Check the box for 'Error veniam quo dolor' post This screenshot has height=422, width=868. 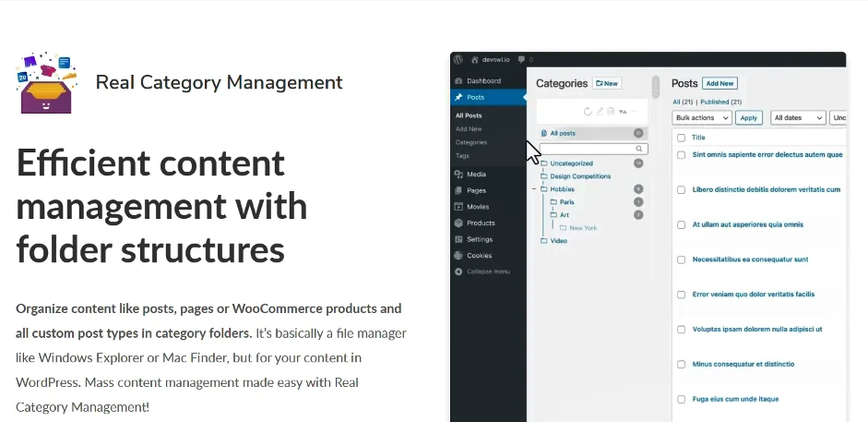click(682, 295)
